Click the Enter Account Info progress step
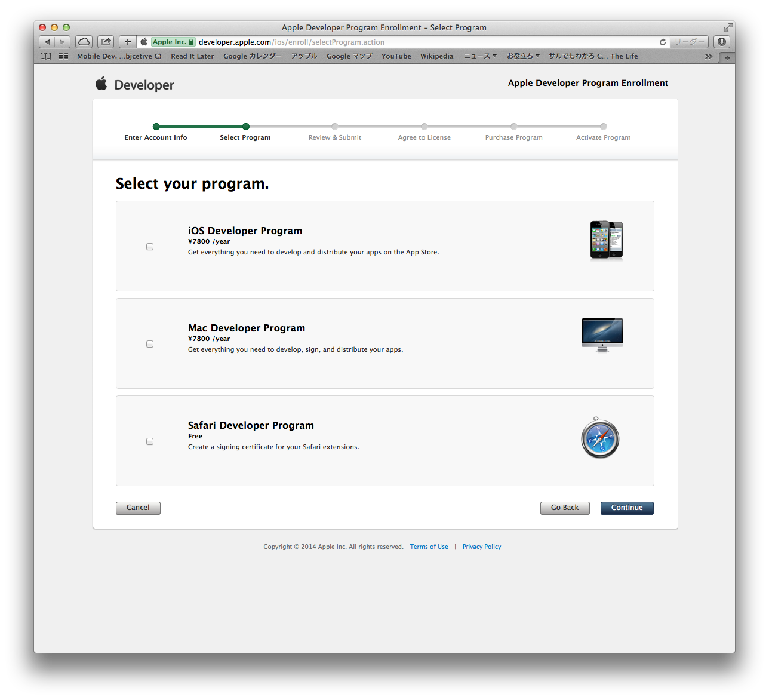This screenshot has height=700, width=769. point(156,133)
